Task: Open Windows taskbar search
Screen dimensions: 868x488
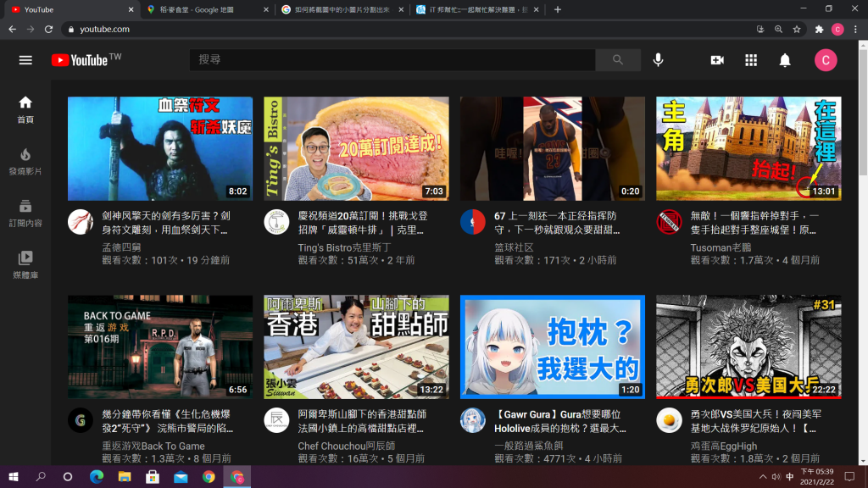Action: point(41,477)
